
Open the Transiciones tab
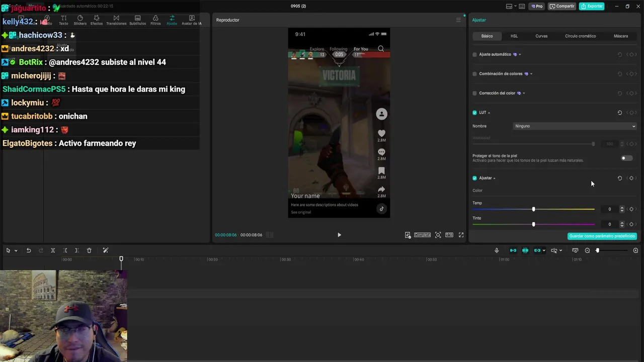(x=116, y=20)
